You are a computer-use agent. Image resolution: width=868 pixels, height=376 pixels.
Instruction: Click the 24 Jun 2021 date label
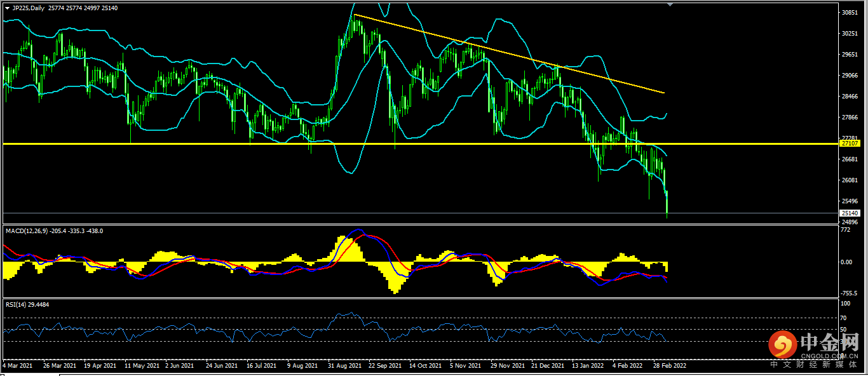[x=222, y=366]
